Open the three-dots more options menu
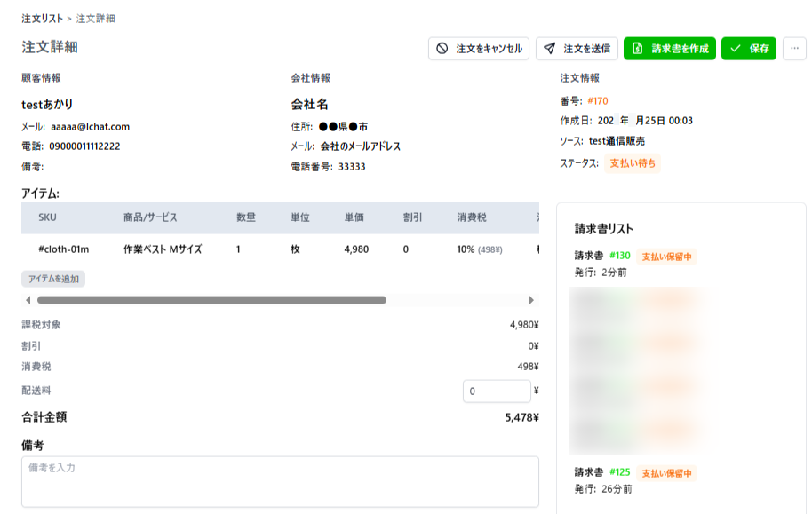812x514 pixels. 794,49
